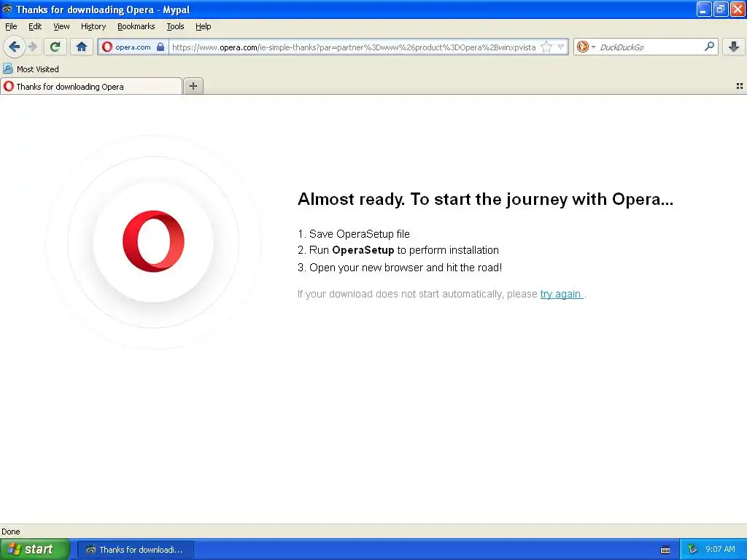Focus the URL address field
Image resolution: width=747 pixels, height=560 pixels.
tap(354, 47)
